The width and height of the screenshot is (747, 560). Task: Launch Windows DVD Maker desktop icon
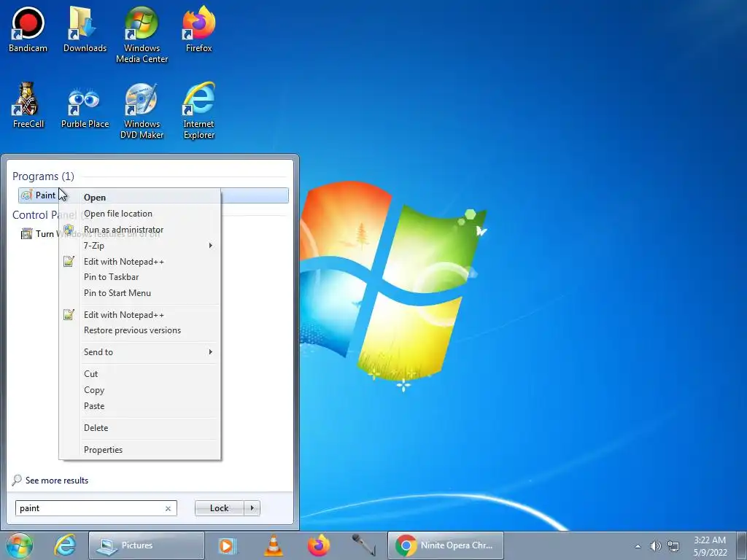tap(142, 111)
